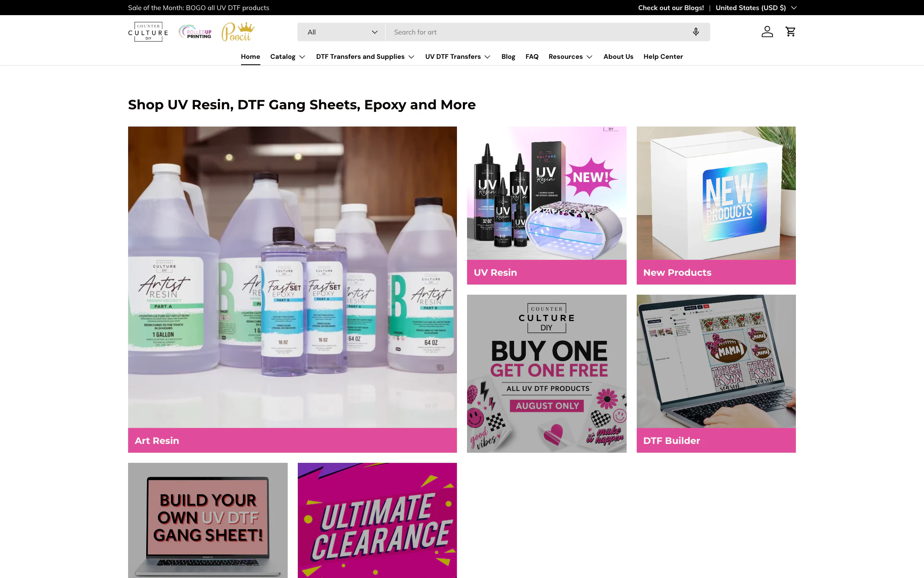This screenshot has width=924, height=578.
Task: Open the All category search dropdown
Action: (341, 32)
